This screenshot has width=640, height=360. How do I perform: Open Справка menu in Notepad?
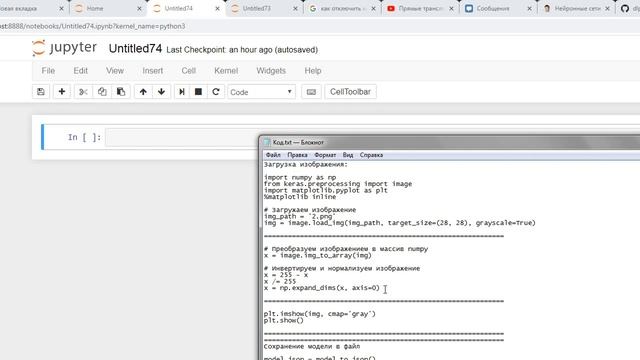pos(371,155)
